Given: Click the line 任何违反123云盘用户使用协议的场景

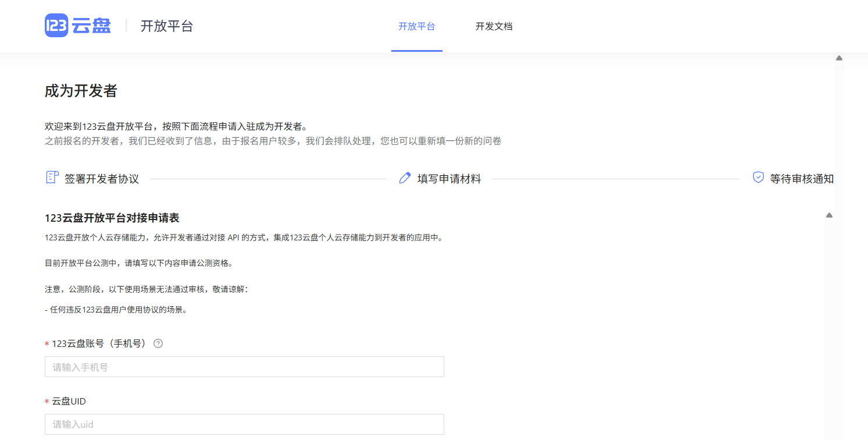Looking at the screenshot, I should 116,310.
